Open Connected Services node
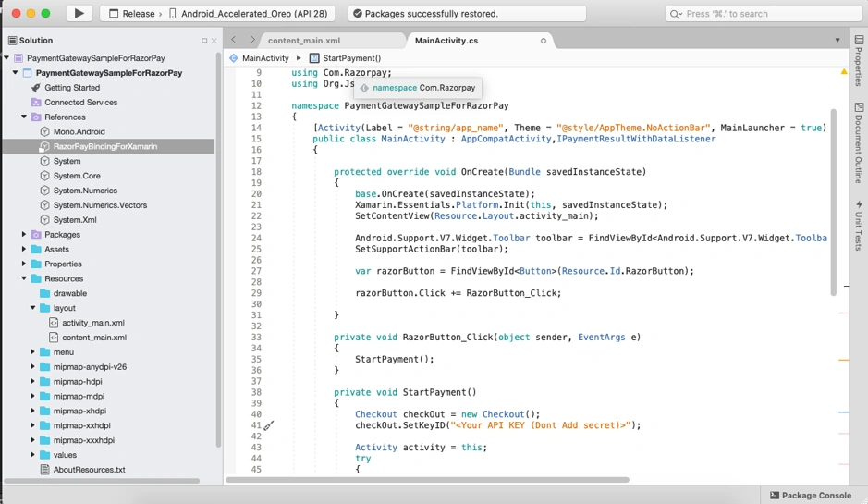The height and width of the screenshot is (504, 868). point(80,102)
